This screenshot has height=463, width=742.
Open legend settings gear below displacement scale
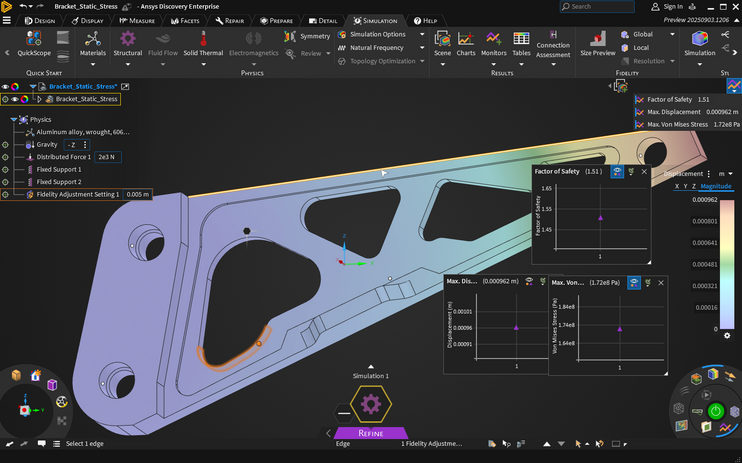tap(727, 335)
